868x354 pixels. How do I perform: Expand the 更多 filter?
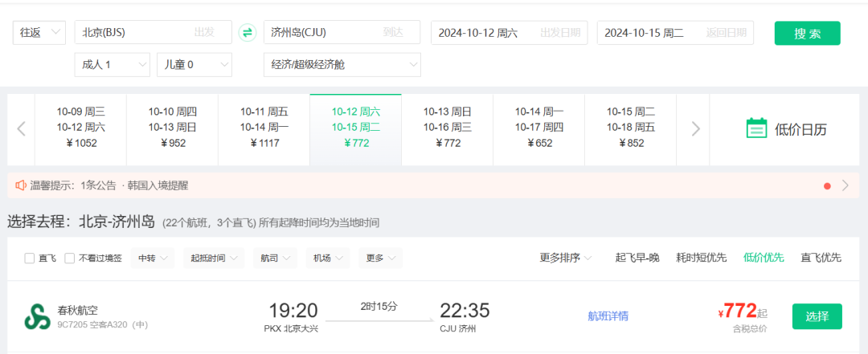pyautogui.click(x=380, y=258)
